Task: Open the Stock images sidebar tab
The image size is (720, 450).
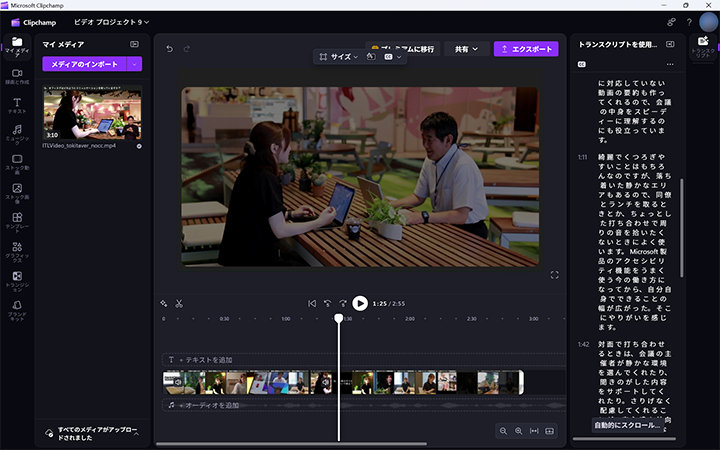Action: [x=17, y=193]
